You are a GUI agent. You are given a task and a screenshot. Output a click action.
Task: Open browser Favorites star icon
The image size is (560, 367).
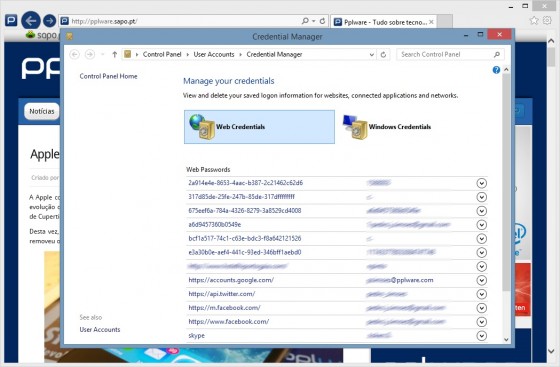point(534,20)
